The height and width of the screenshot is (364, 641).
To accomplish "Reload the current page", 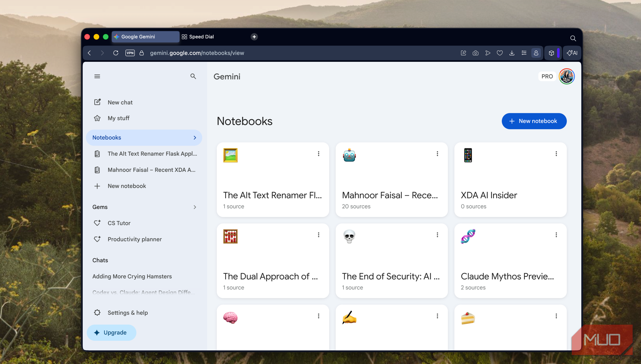I will (x=116, y=53).
